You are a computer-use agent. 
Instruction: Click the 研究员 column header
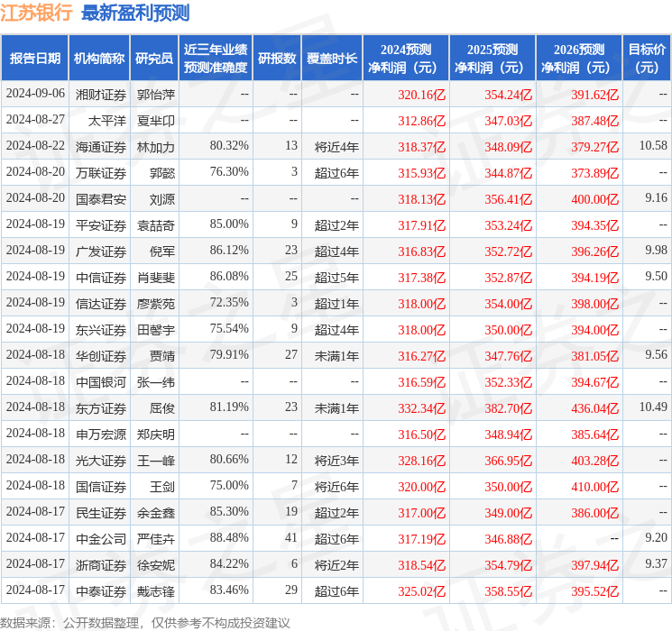(x=154, y=59)
